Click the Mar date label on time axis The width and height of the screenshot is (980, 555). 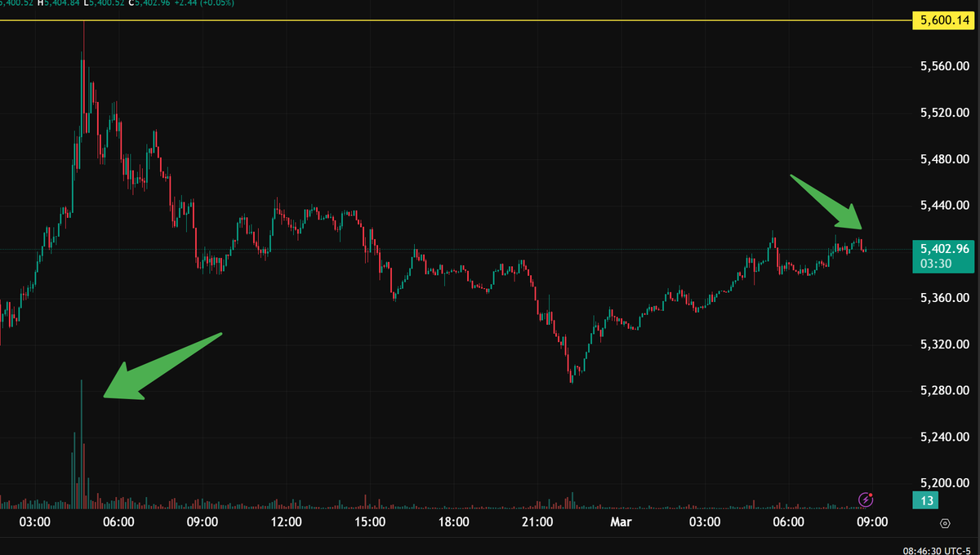coord(621,522)
